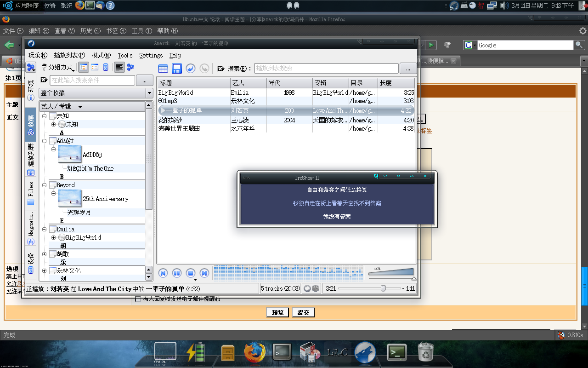Expand the 乐林文化 artist node

tap(45, 270)
